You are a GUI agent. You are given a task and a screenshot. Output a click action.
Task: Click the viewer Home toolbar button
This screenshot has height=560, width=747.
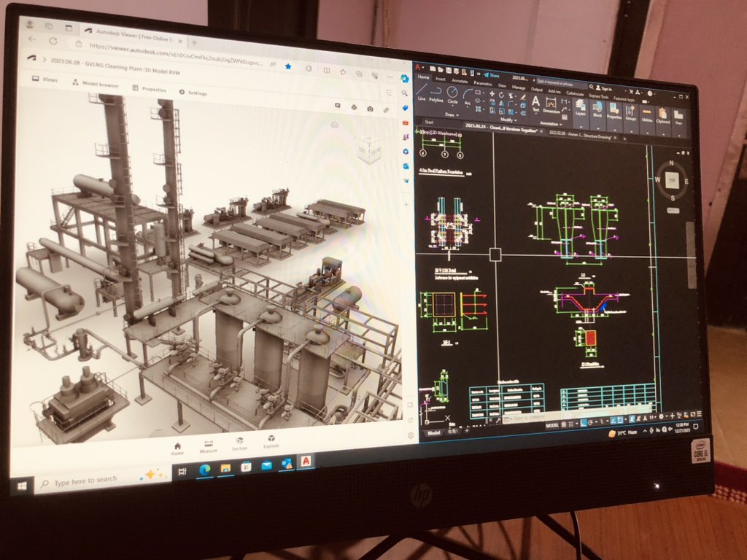[177, 448]
